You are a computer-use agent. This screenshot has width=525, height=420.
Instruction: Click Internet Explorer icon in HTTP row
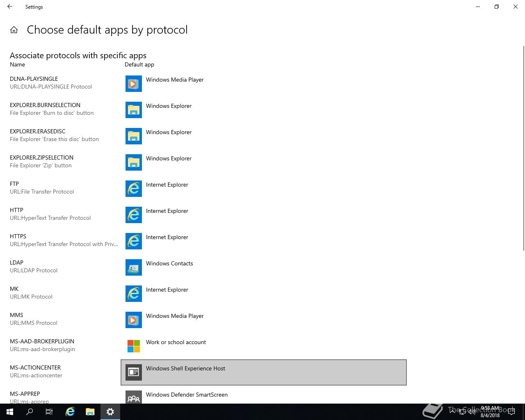[x=134, y=215]
